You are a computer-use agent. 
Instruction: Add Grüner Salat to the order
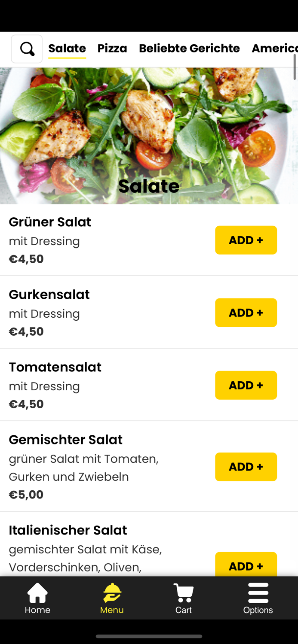point(246,240)
